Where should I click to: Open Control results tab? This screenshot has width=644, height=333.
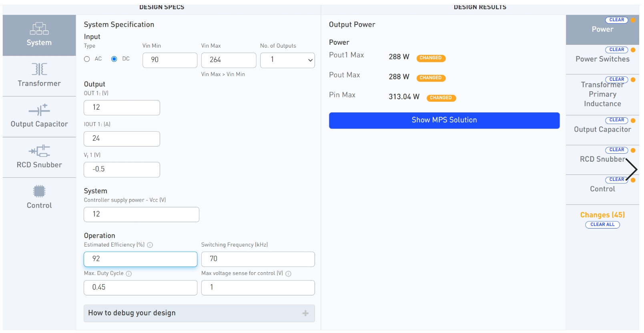(x=602, y=189)
